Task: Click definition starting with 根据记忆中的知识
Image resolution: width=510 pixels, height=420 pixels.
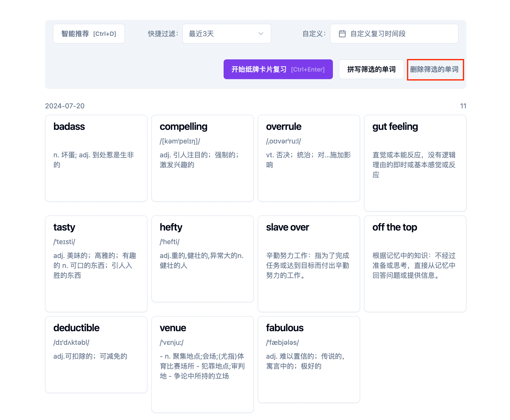Action: (x=414, y=265)
